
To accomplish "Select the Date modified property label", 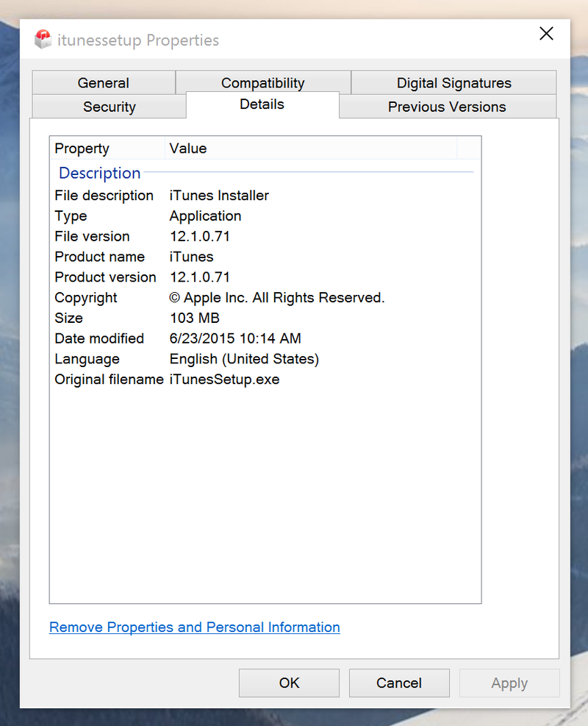I will (99, 338).
